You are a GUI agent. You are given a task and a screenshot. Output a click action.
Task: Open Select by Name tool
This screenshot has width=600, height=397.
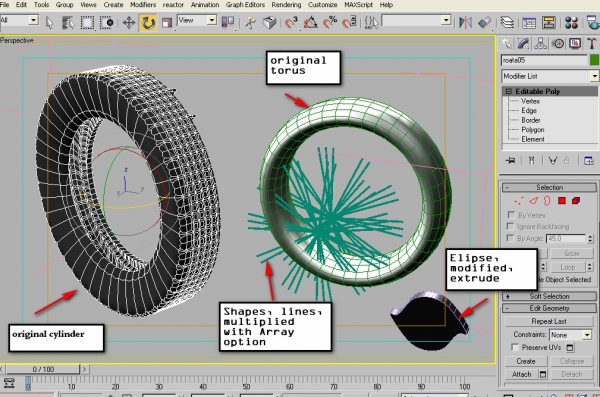[x=68, y=23]
